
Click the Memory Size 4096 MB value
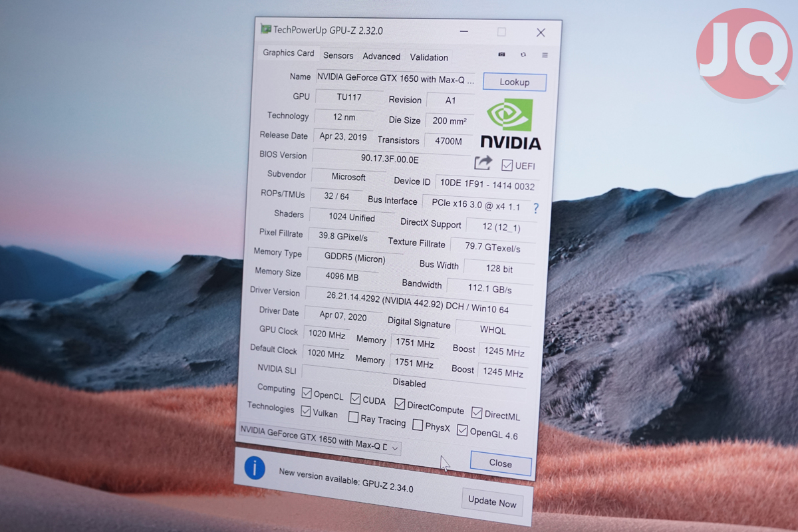(342, 276)
